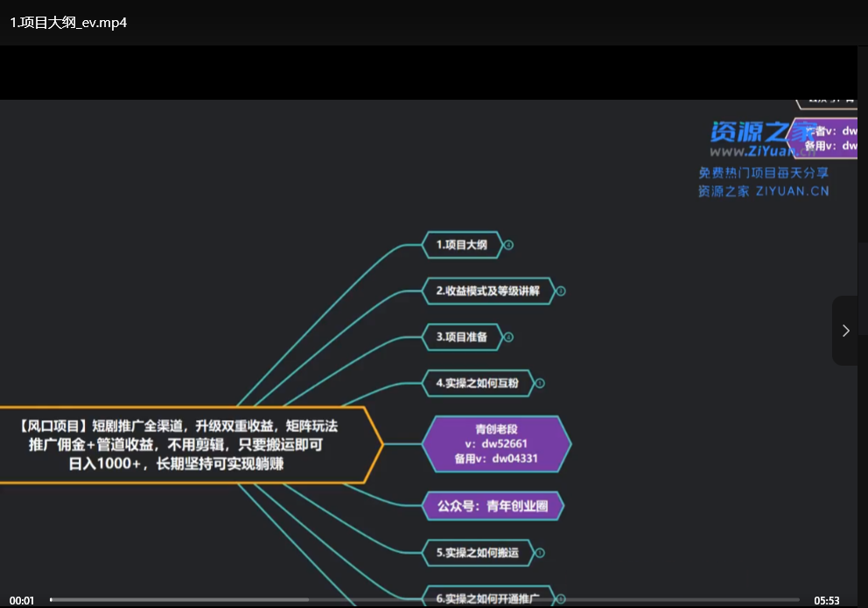Select the 4.实操之如何互粉 node
The image size is (868, 608).
(x=477, y=383)
